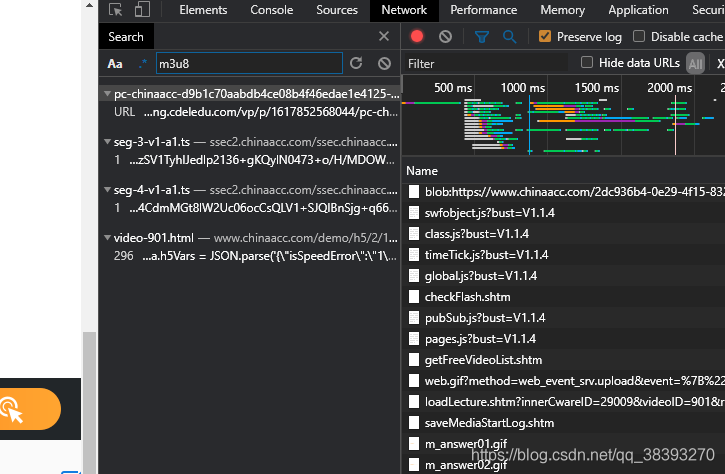Image resolution: width=725 pixels, height=474 pixels.
Task: Open the Sources tab
Action: 337,10
